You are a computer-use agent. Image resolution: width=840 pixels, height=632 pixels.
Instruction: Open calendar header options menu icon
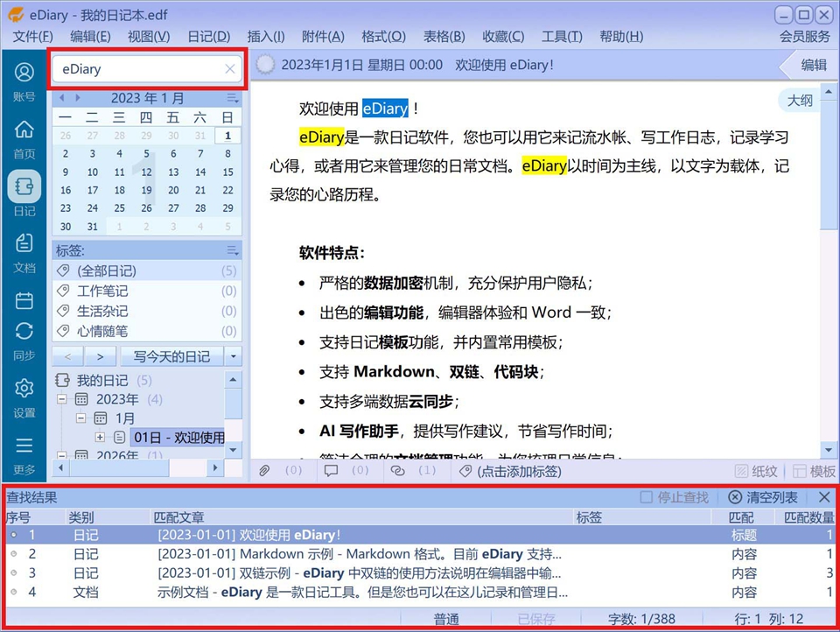click(x=233, y=97)
